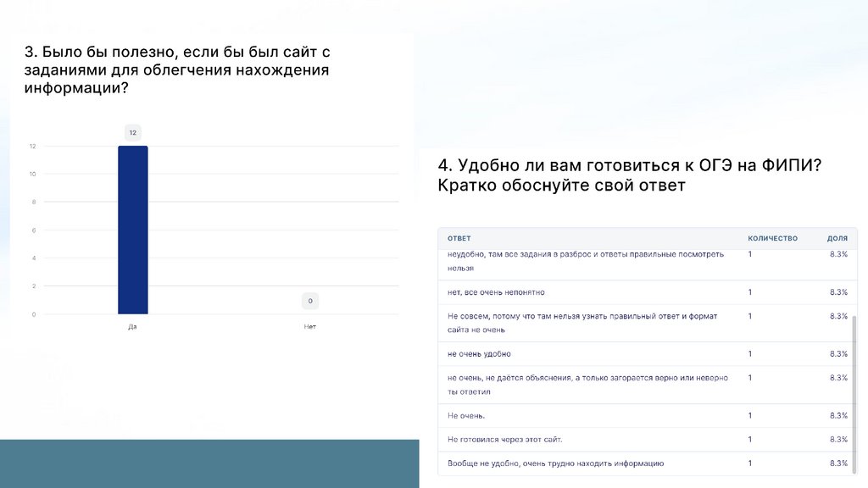The width and height of the screenshot is (868, 488).
Task: Click '8.3%' in 'нет, все очень непонятно' row
Action: tap(838, 292)
